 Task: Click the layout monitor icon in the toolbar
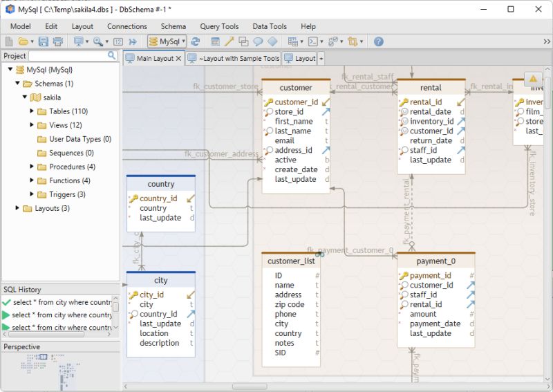[x=78, y=41]
